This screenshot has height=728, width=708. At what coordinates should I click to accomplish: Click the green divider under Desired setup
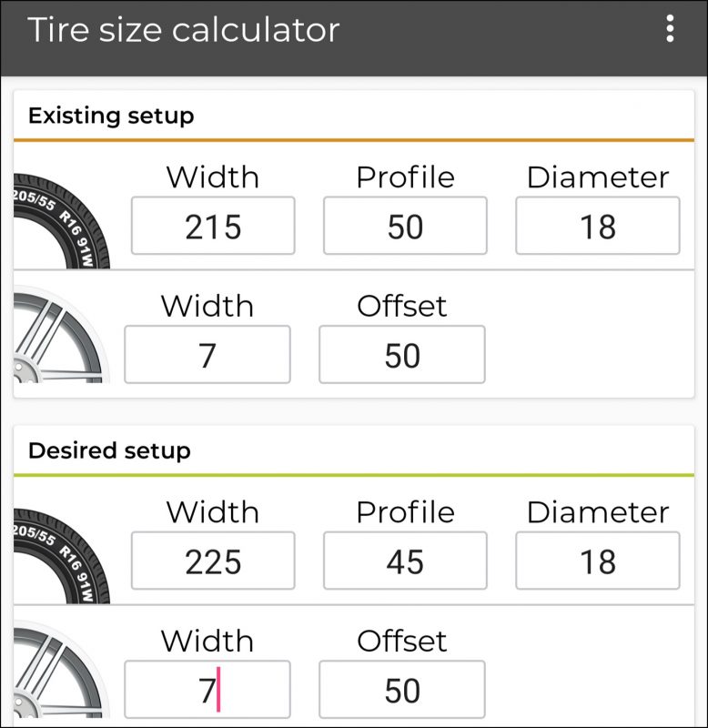[354, 473]
